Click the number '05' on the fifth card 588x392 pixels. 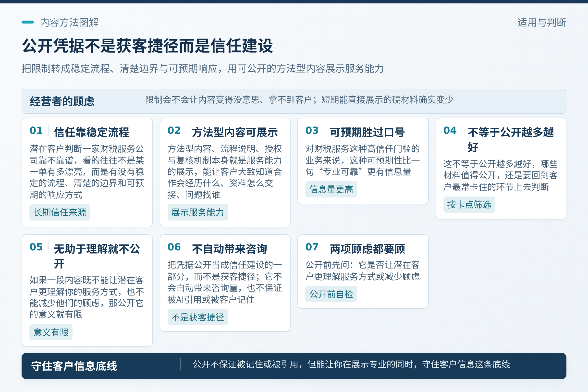[x=36, y=247]
